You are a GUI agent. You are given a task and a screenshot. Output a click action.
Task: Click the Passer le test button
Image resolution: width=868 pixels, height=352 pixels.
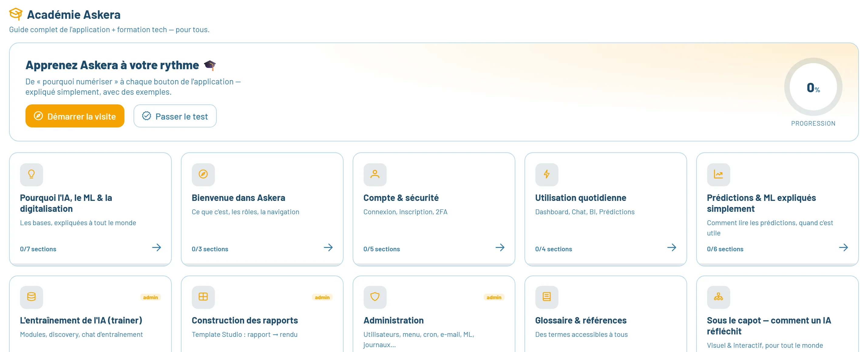pos(175,116)
